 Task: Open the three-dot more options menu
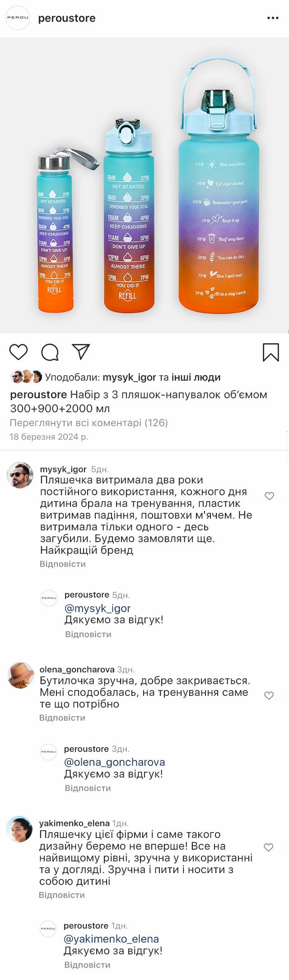coord(273,18)
